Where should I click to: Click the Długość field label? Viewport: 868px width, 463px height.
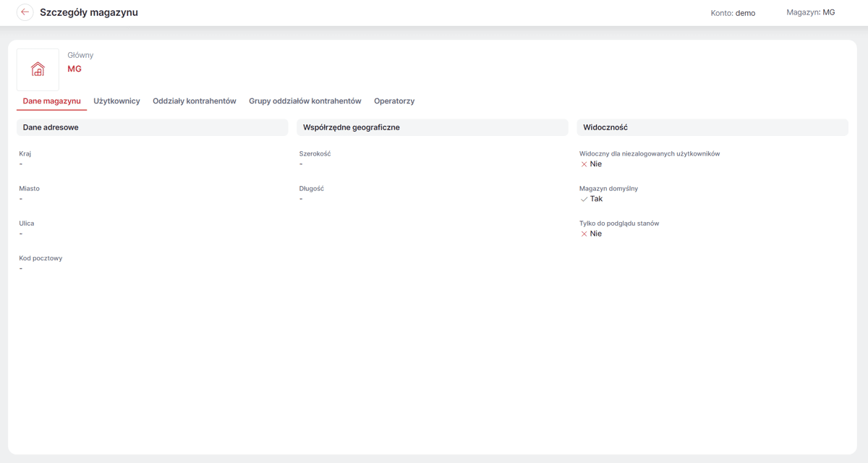312,188
